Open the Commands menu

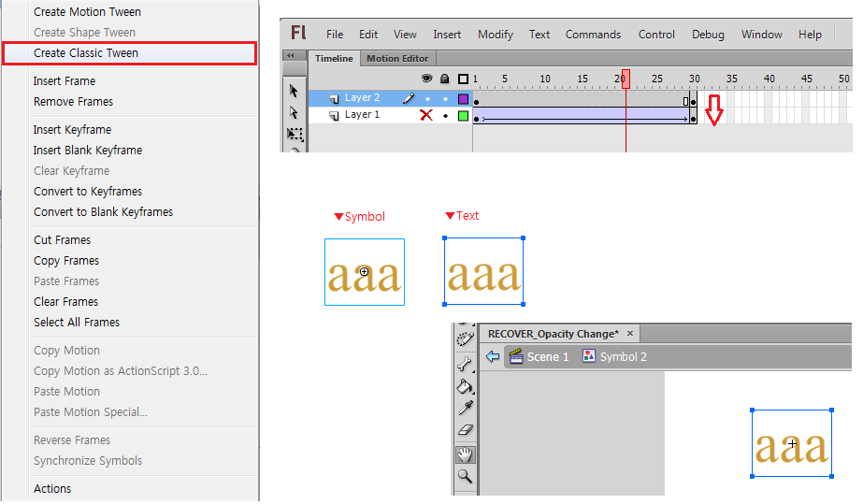click(x=594, y=34)
